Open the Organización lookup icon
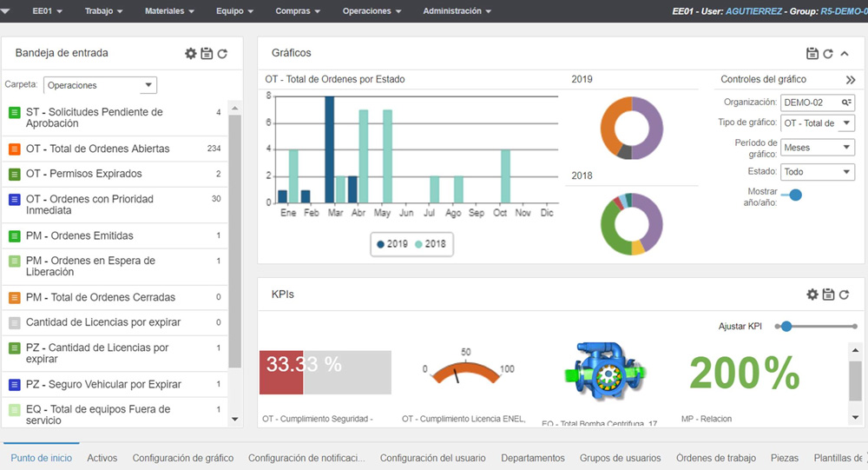 pos(846,103)
